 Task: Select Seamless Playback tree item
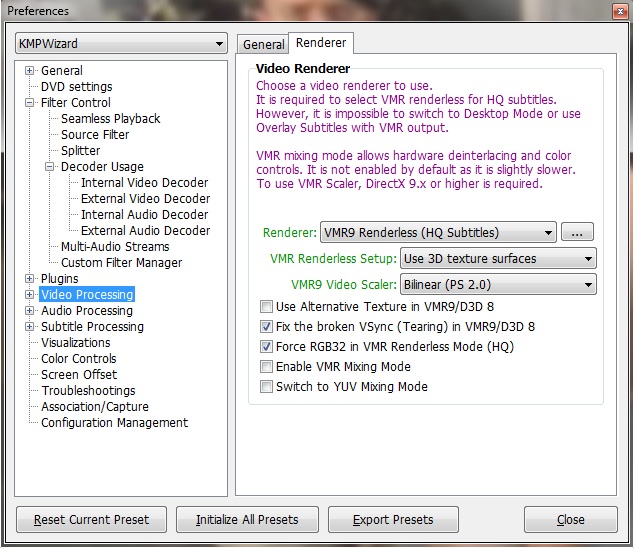coord(110,118)
